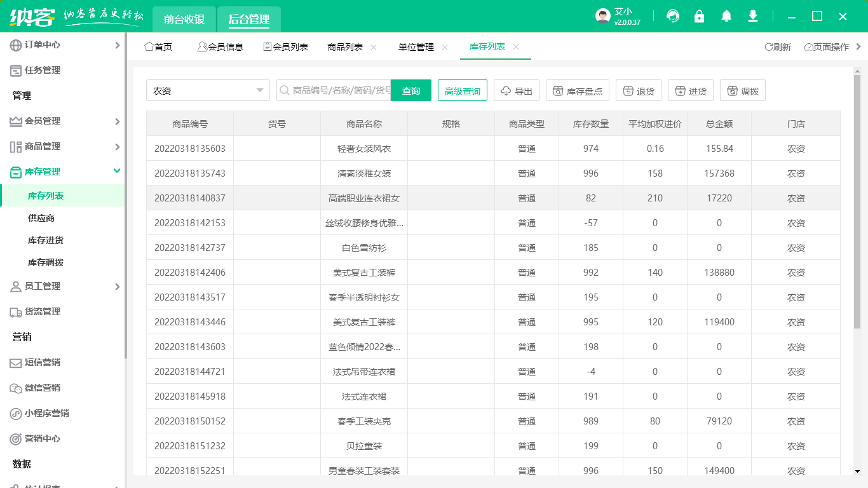Click the row 高端职业连衣裙女
The width and height of the screenshot is (868, 488).
pos(493,198)
